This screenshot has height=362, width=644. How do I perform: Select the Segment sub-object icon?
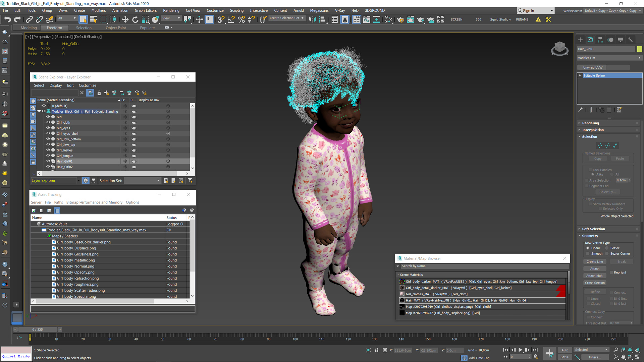pos(607,145)
